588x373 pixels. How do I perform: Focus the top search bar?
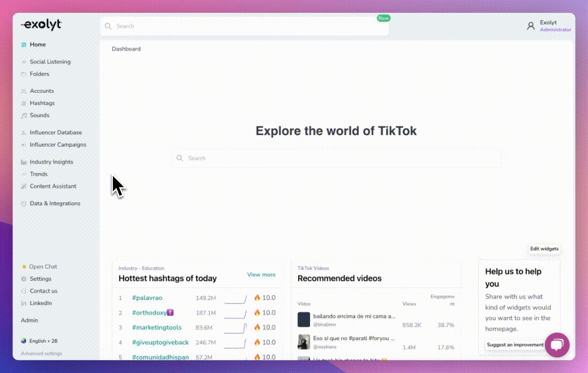(244, 26)
